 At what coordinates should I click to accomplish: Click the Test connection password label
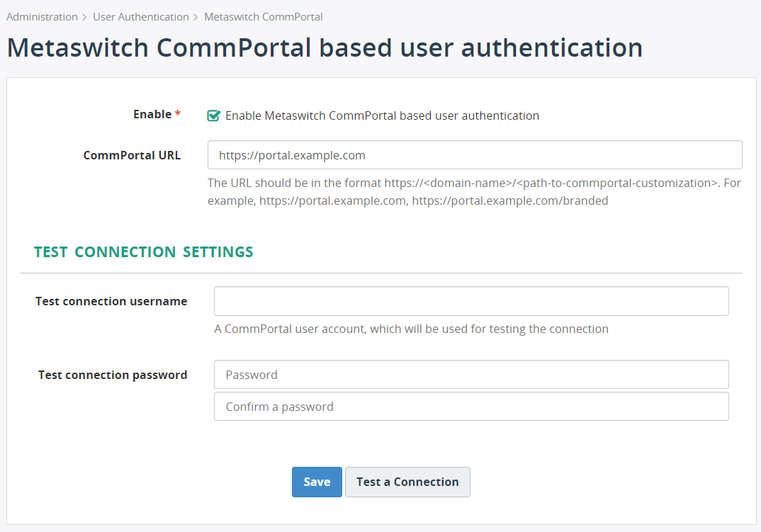coord(113,374)
